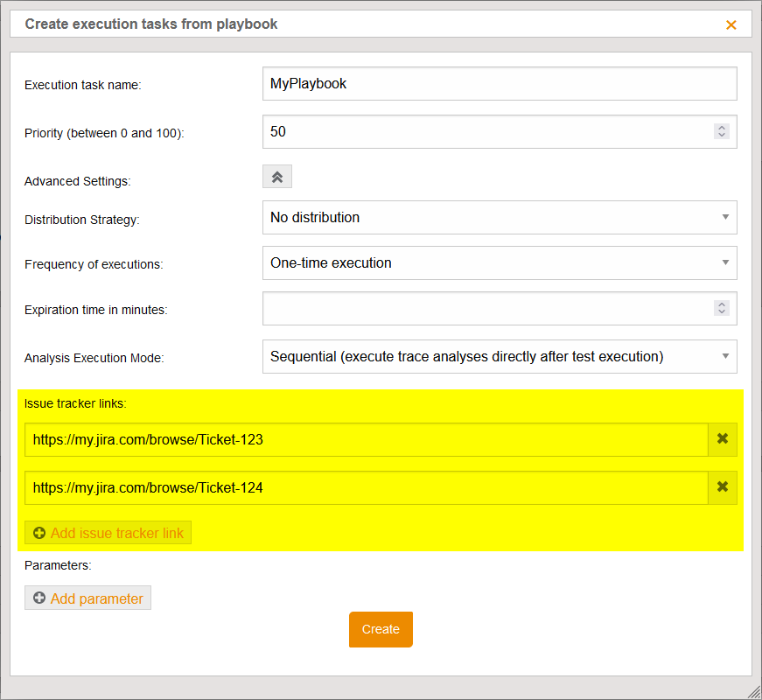The height and width of the screenshot is (700, 762).
Task: Focus the Execution task name field
Action: pos(499,84)
